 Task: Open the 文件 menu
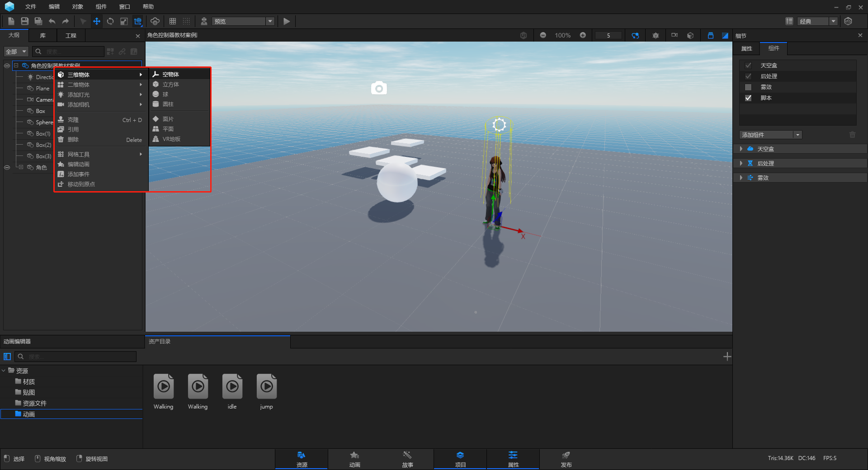point(31,7)
